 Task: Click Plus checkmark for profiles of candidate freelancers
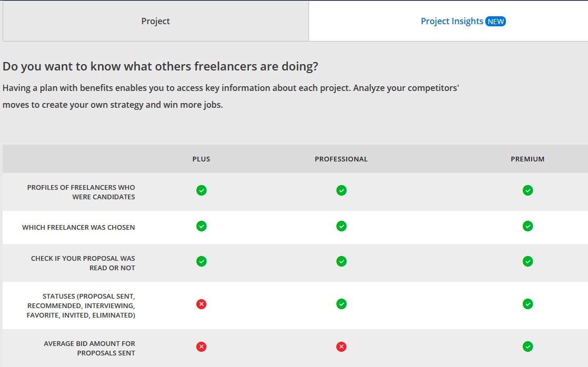tap(201, 190)
